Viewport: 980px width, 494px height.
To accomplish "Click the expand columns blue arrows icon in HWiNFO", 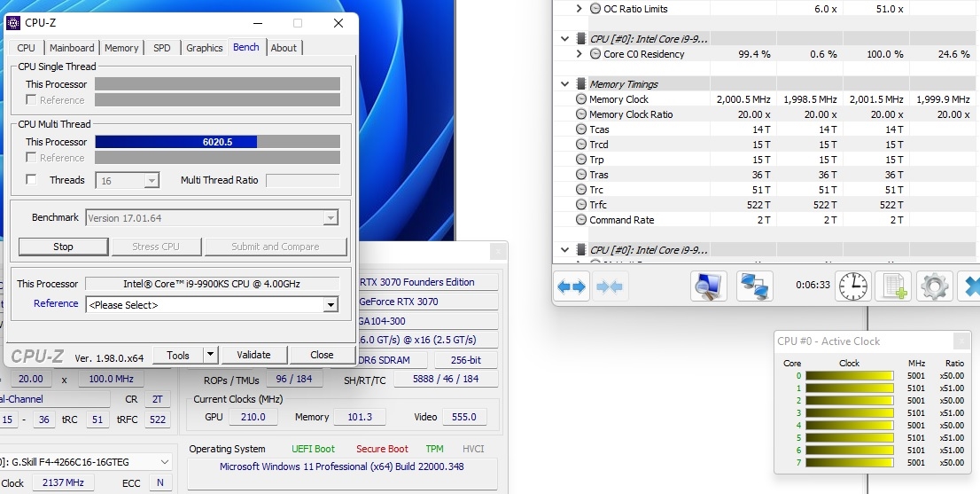I will click(572, 286).
